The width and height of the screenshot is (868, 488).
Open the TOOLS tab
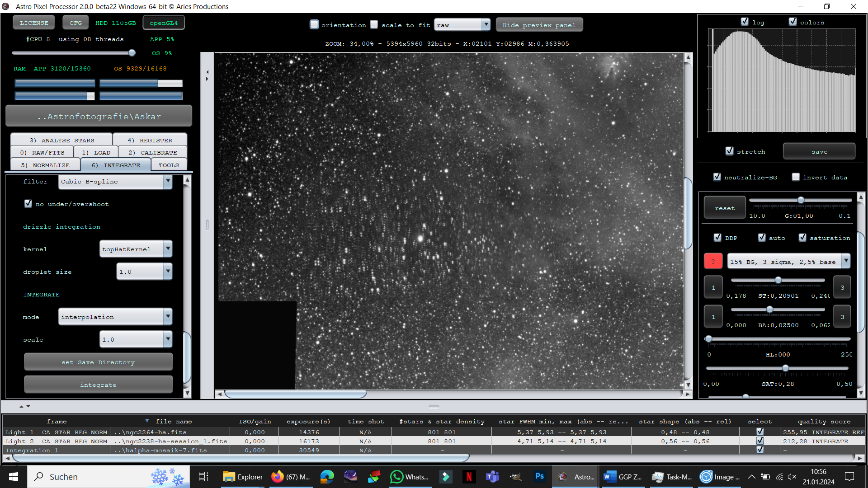[x=169, y=165]
